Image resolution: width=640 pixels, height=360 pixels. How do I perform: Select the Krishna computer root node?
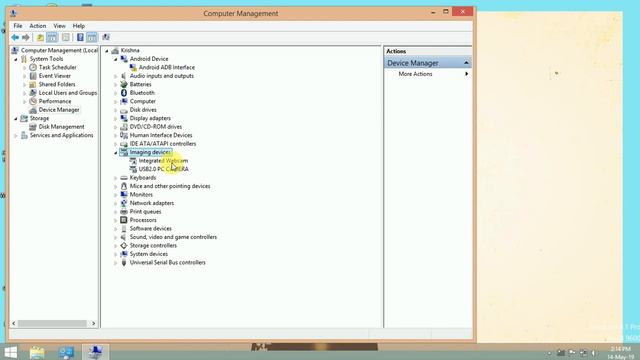pos(130,50)
